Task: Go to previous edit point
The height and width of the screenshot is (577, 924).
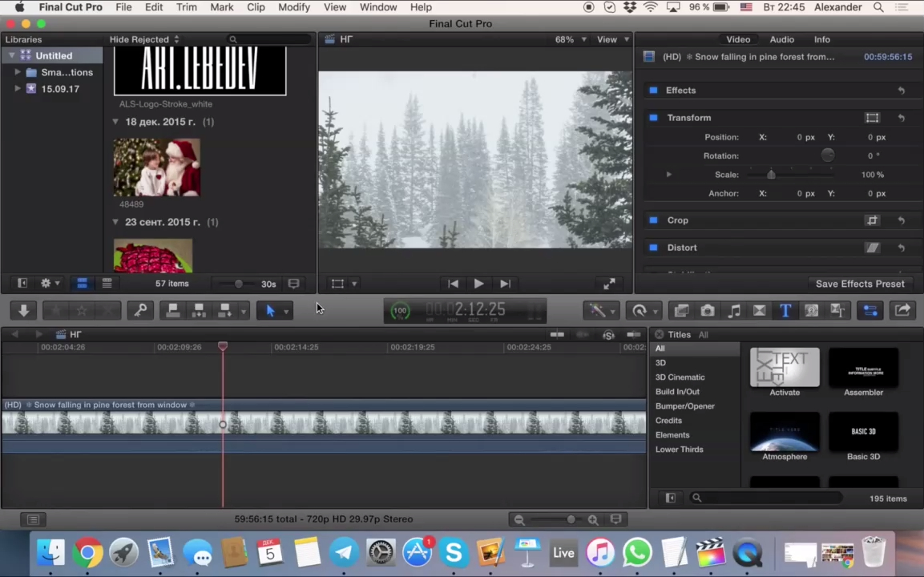Action: (x=453, y=284)
